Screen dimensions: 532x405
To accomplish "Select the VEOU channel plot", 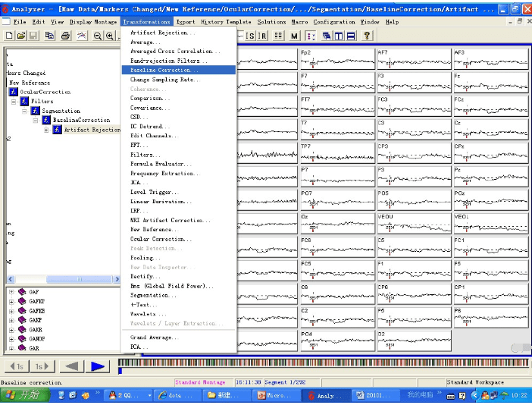I will tap(414, 224).
